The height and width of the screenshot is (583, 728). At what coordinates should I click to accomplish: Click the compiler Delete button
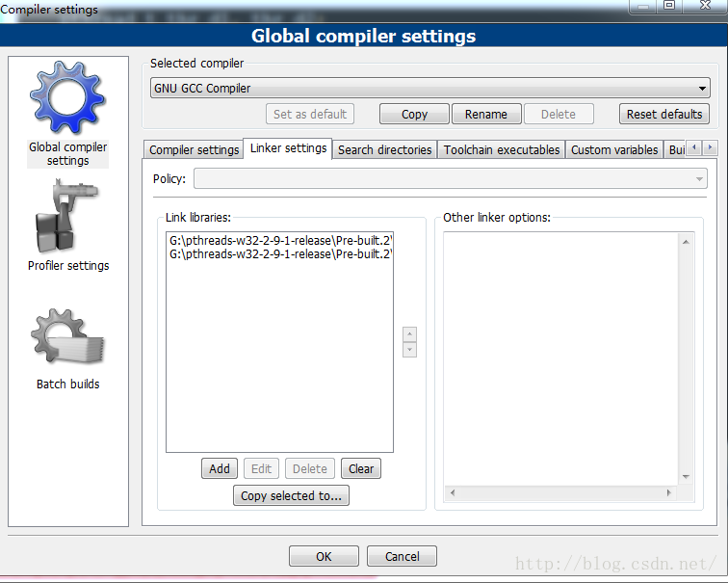click(x=559, y=114)
